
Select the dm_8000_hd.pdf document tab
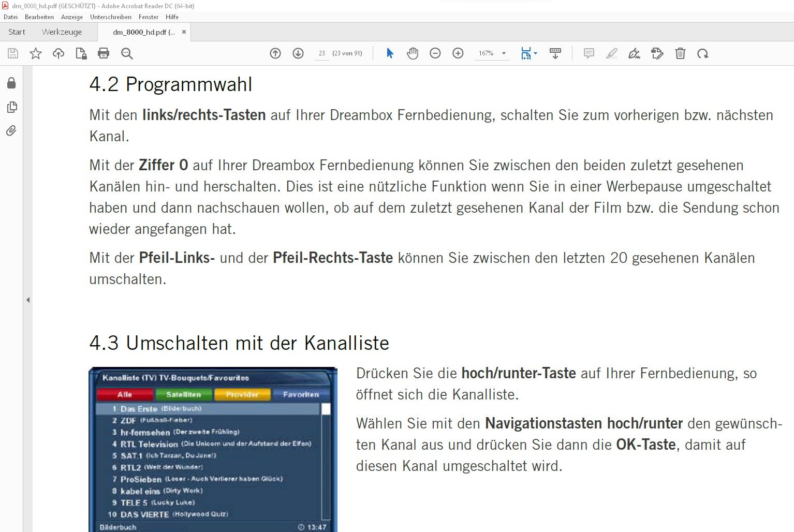pyautogui.click(x=143, y=32)
